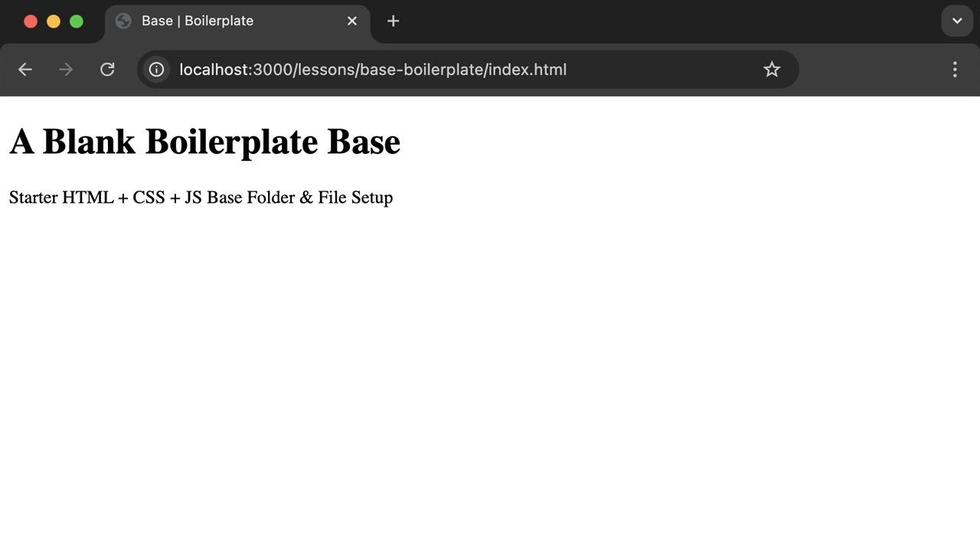Click the yellow minimize traffic light
Screen dimensions: 980x551
tap(53, 21)
